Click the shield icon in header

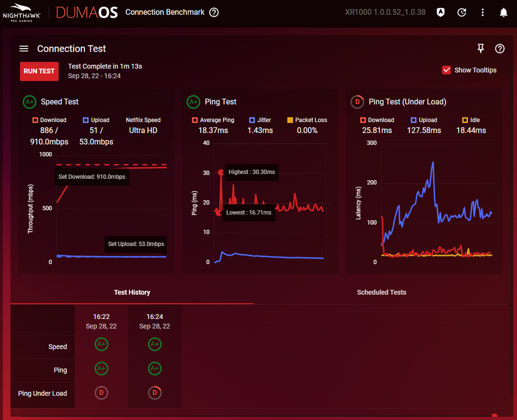(440, 12)
